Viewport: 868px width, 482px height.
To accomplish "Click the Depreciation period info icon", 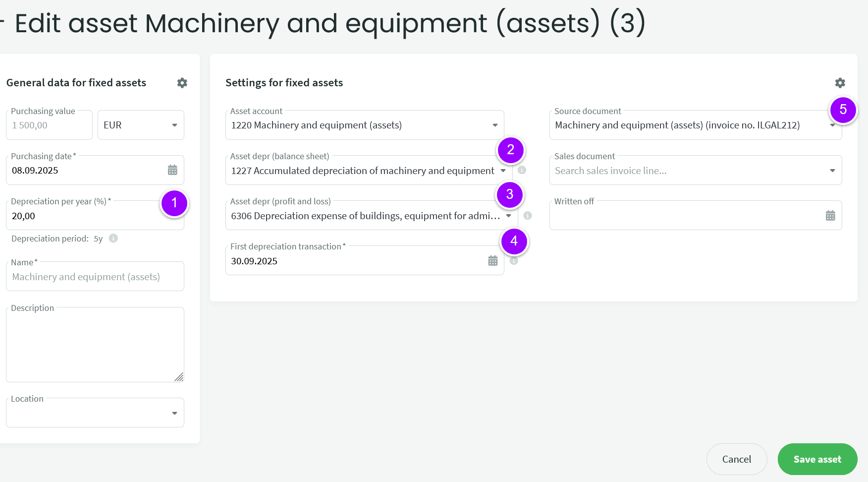I will click(x=113, y=239).
